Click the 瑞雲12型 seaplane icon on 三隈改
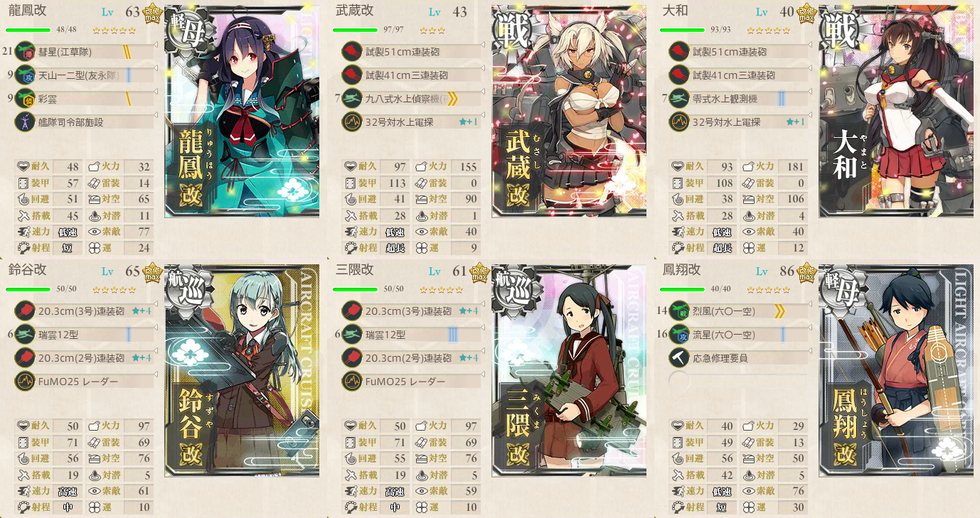The image size is (980, 518). tap(352, 335)
